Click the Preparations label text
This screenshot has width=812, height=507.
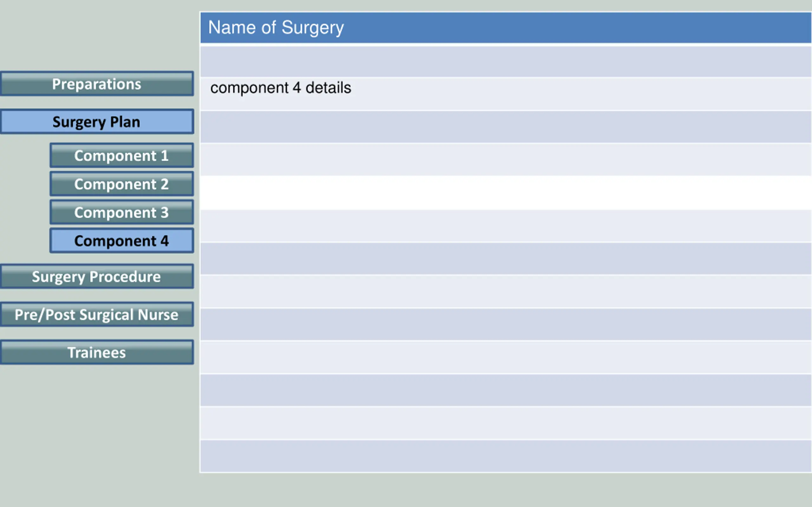click(x=97, y=84)
